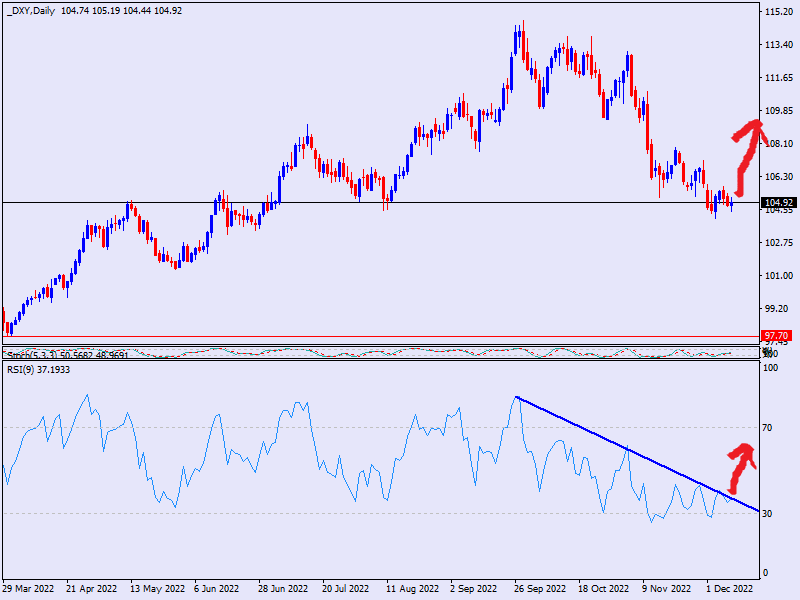Click the red 97.70 price tag
The height and width of the screenshot is (600, 800).
(x=777, y=336)
